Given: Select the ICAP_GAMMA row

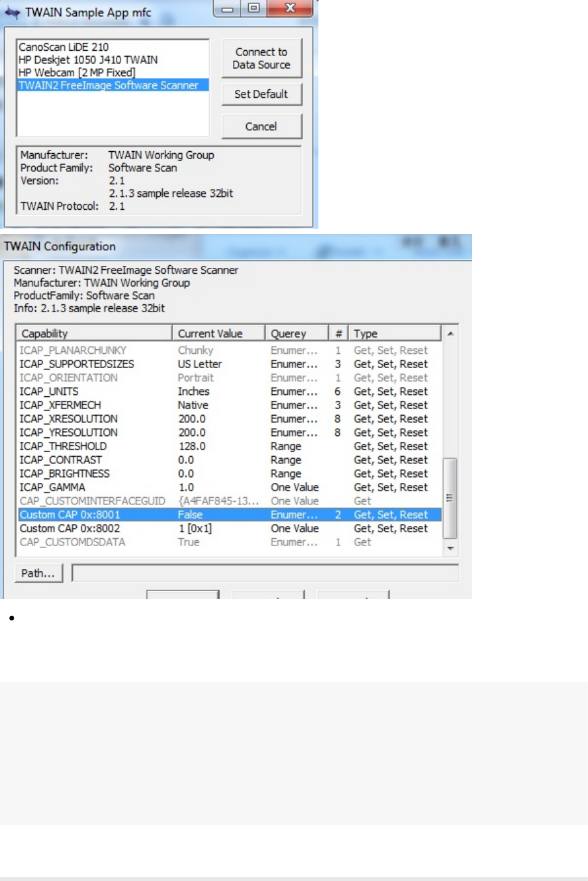Looking at the screenshot, I should coord(229,487).
